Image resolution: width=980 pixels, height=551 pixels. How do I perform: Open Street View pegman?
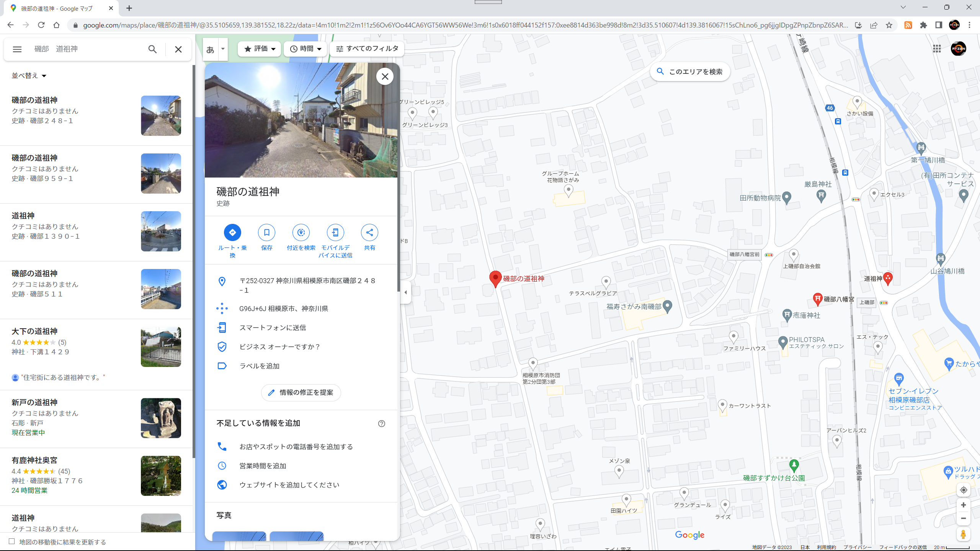point(964,535)
